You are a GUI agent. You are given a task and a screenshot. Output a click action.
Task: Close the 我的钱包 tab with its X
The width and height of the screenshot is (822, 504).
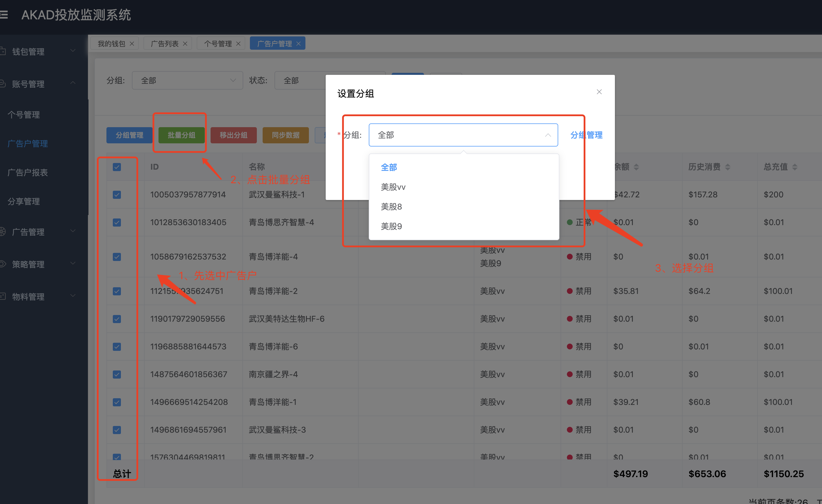[x=132, y=44]
